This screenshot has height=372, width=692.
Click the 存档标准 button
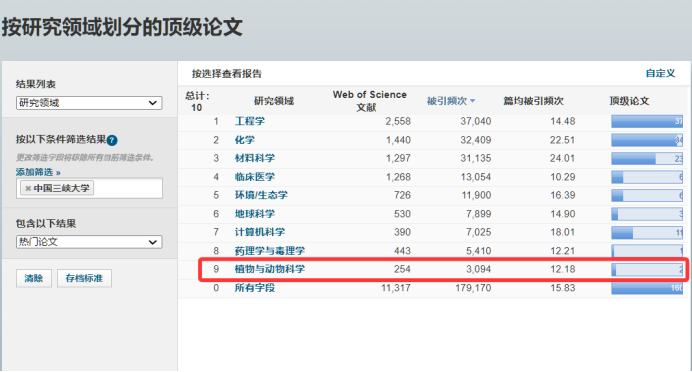point(84,278)
